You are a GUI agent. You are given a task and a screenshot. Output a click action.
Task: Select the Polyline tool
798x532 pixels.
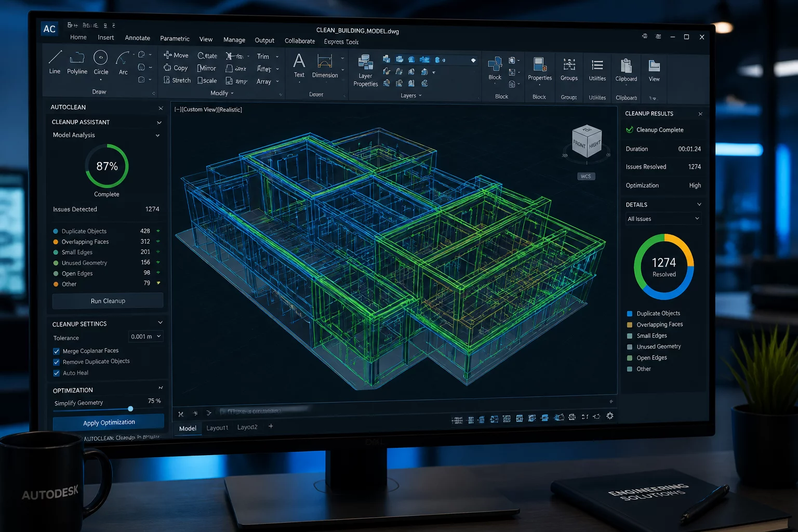tap(77, 63)
